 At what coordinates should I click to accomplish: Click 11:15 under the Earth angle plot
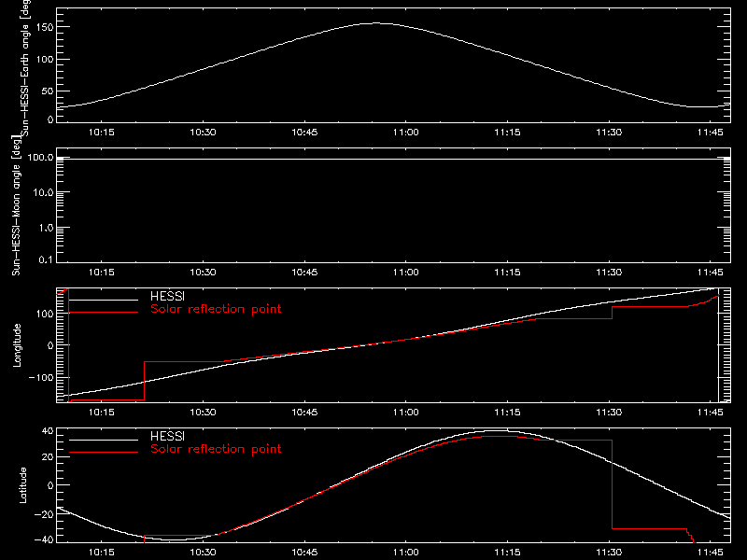(507, 133)
